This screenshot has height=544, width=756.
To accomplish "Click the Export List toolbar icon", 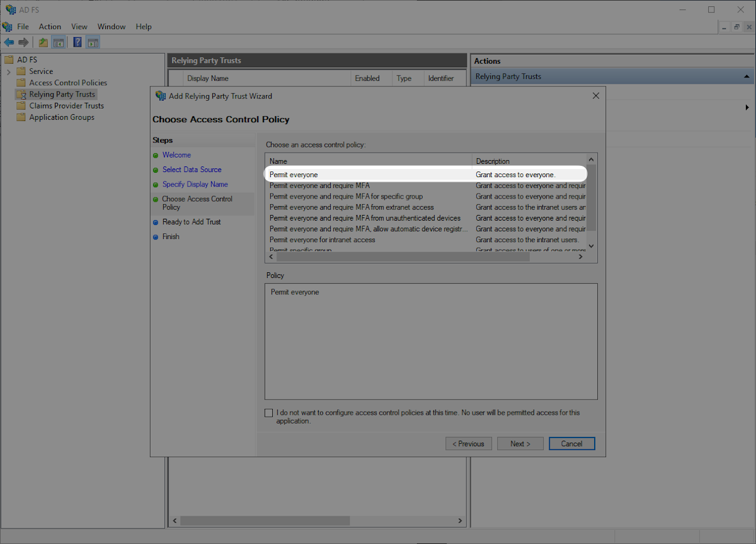I will click(42, 42).
